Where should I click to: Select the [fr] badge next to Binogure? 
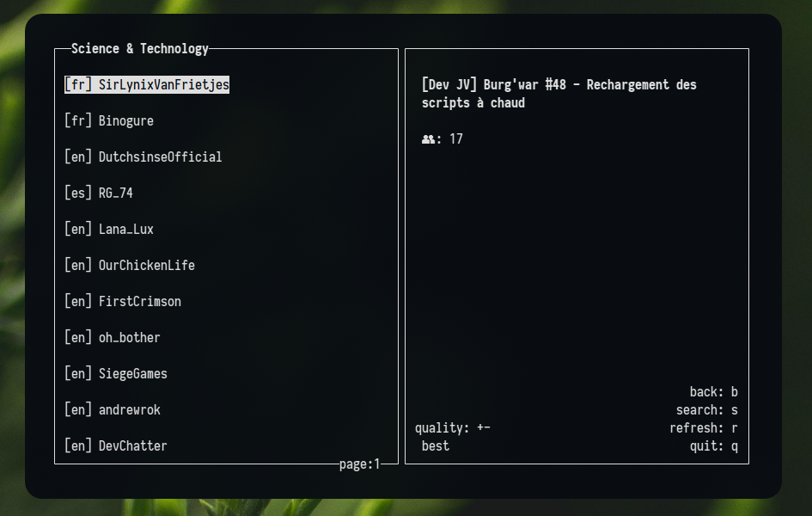click(76, 120)
